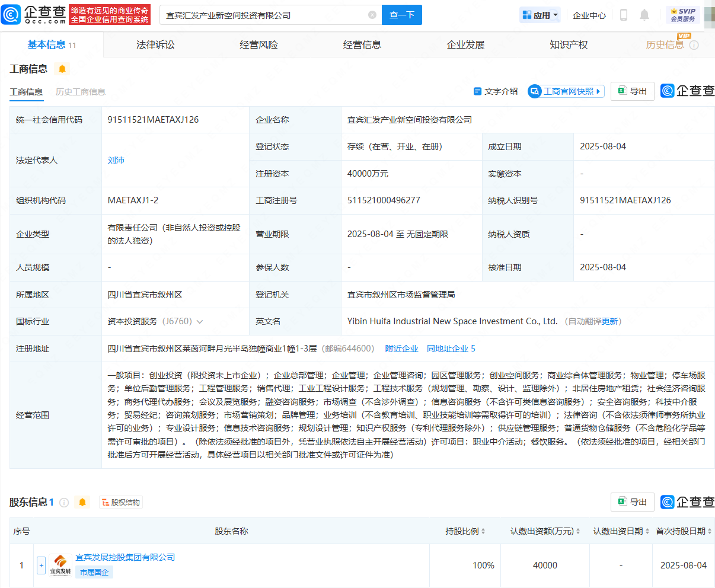Open the 应用 dropdown menu
This screenshot has width=715, height=588.
[x=540, y=15]
